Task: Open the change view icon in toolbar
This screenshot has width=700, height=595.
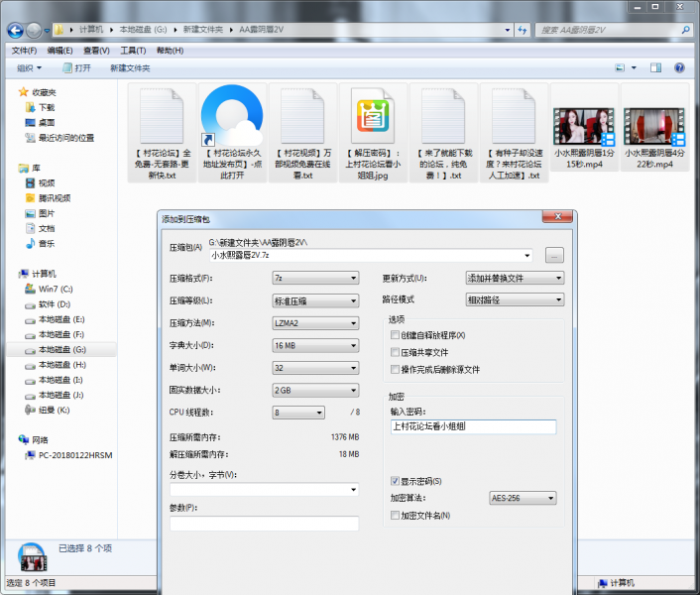Action: (x=621, y=68)
